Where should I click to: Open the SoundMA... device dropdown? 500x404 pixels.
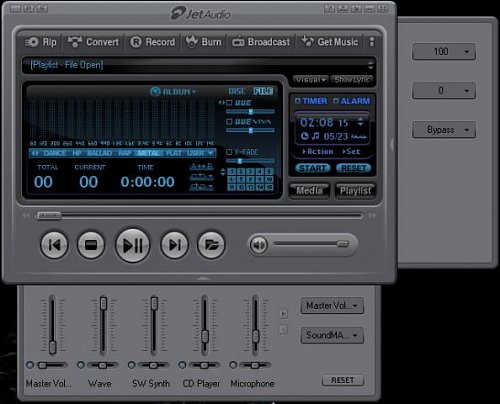pyautogui.click(x=332, y=335)
